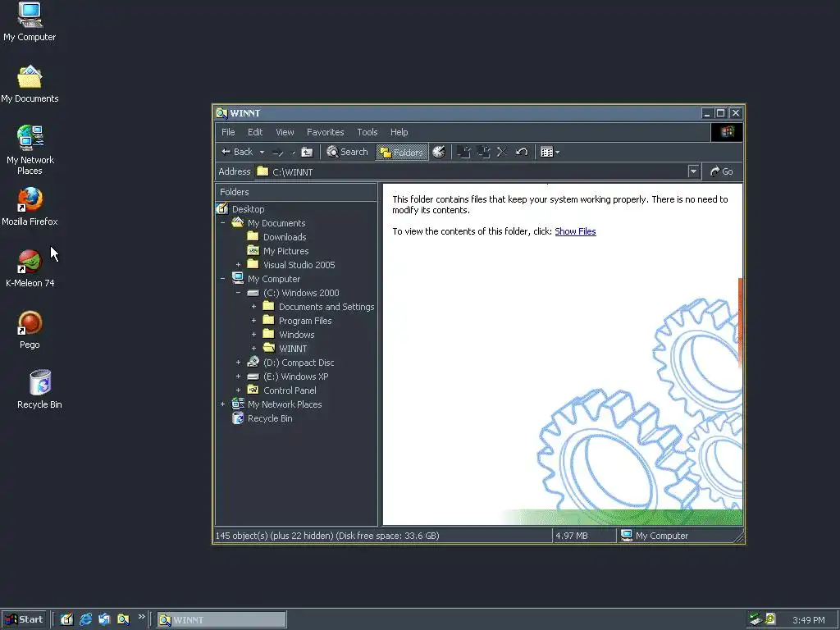840x630 pixels.
Task: Expand Program Files tree node
Action: (x=254, y=321)
